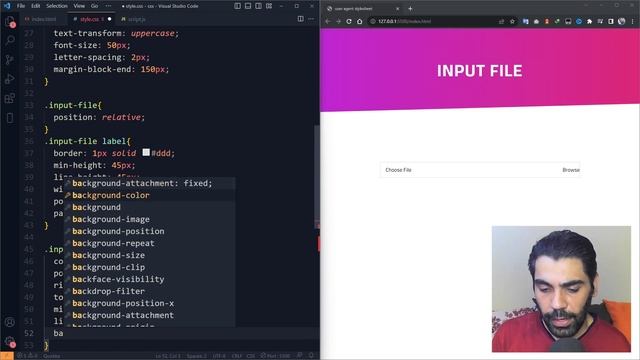Select backface-visibility suggestion

[149, 279]
